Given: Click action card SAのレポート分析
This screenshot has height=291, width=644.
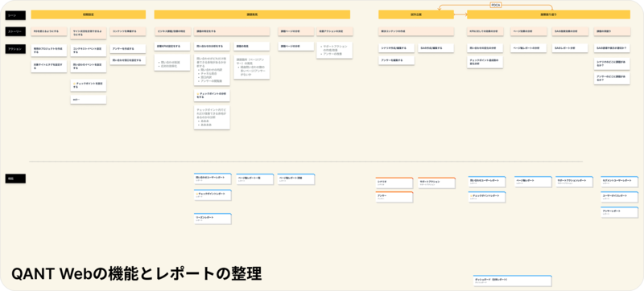Looking at the screenshot, I should (571, 48).
